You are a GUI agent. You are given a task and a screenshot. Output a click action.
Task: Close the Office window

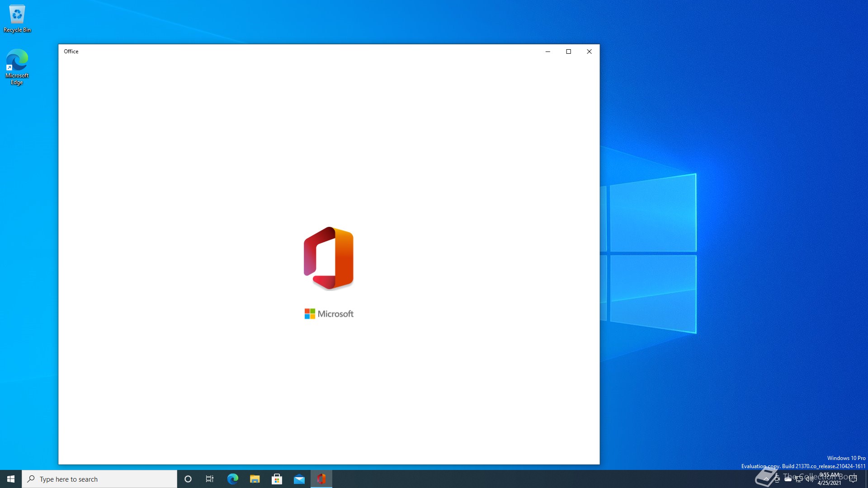589,52
